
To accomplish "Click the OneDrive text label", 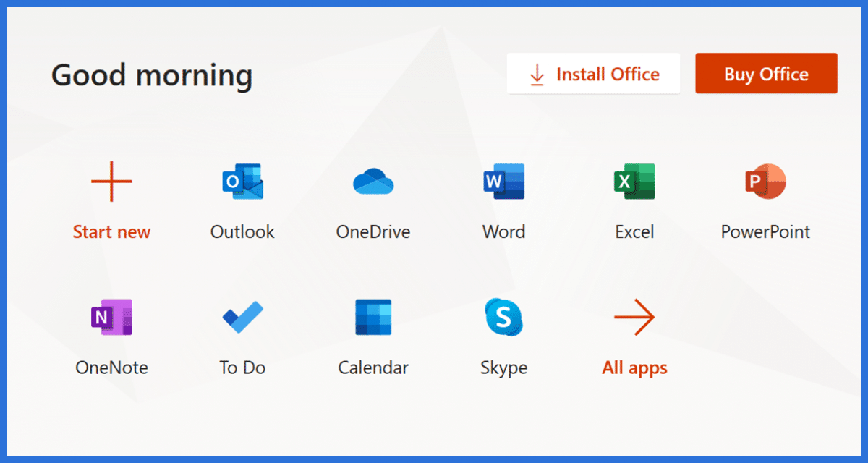I will pyautogui.click(x=373, y=232).
